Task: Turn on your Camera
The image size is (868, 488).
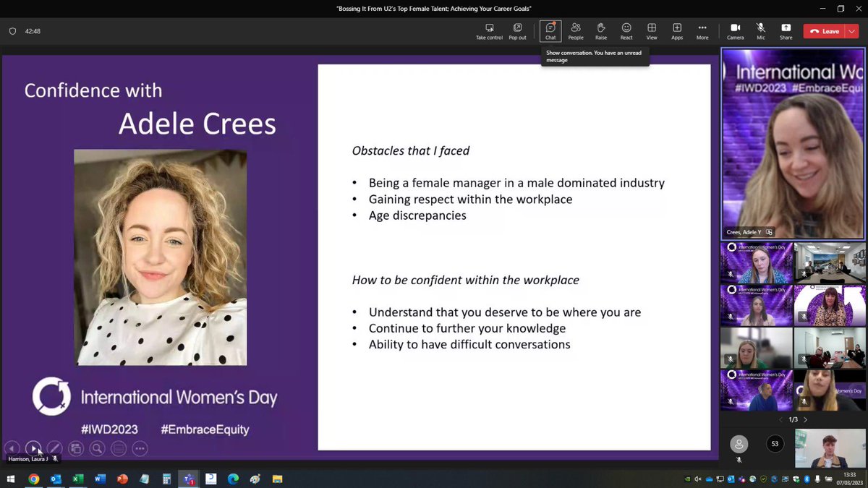Action: (735, 30)
